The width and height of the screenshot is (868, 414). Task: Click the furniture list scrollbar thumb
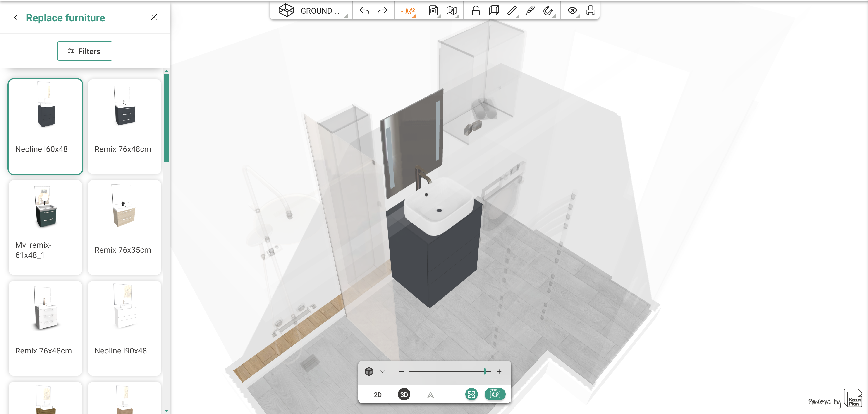(166, 118)
